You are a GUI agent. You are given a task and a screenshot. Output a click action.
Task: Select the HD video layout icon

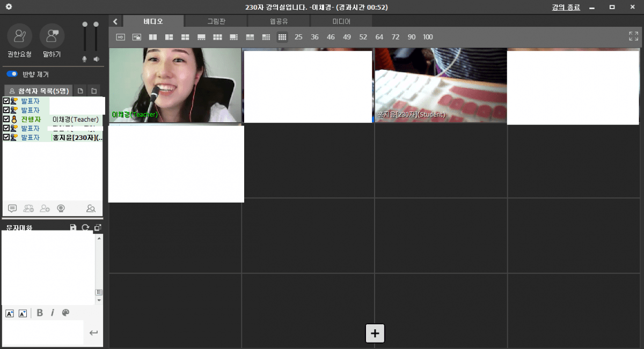120,37
